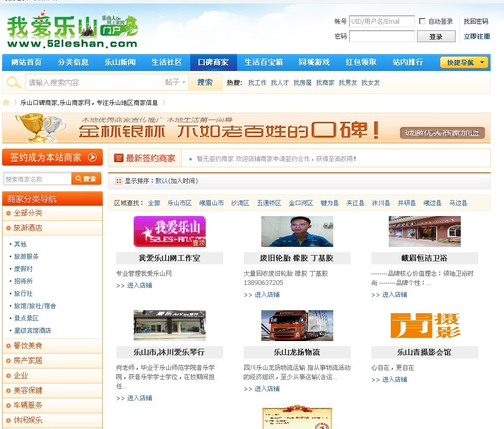Toggle the 自动登录 checkbox
This screenshot has width=504, height=429.
point(422,21)
